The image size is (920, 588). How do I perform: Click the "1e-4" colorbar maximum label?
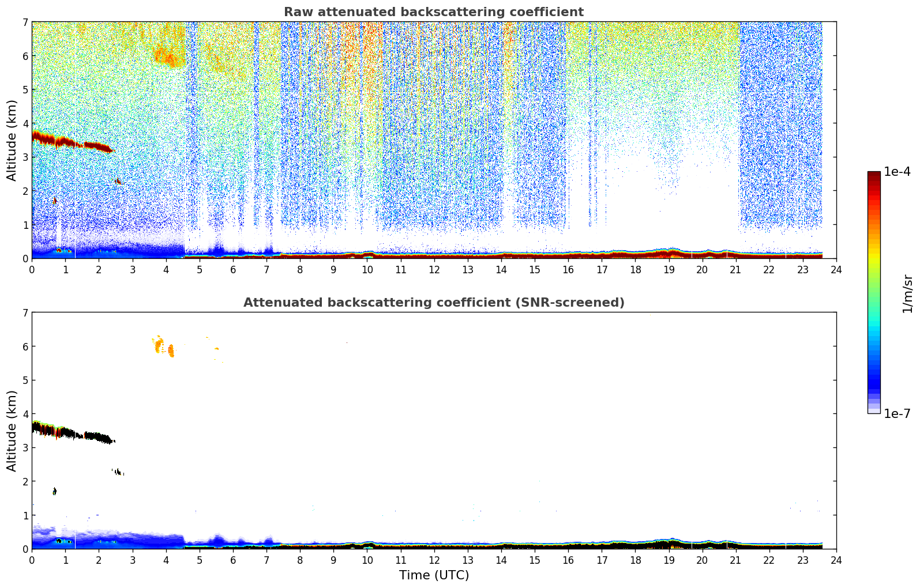click(x=897, y=172)
